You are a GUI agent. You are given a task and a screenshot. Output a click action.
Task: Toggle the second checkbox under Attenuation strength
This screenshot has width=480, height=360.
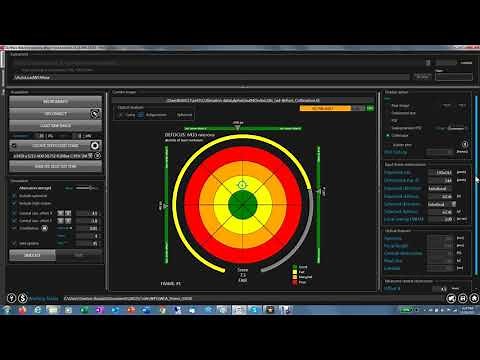pyautogui.click(x=14, y=203)
